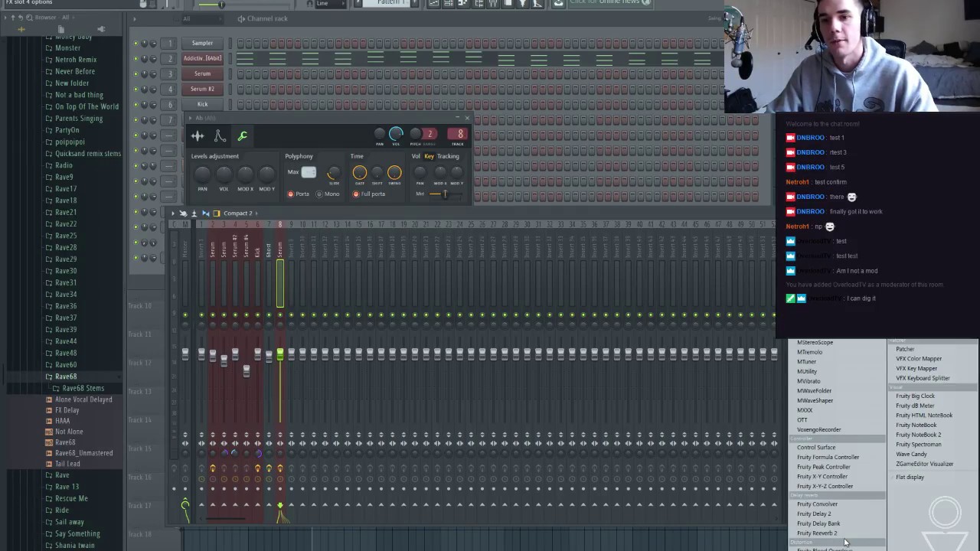The width and height of the screenshot is (980, 551).
Task: Mute the Serum channel green LED
Action: [136, 74]
